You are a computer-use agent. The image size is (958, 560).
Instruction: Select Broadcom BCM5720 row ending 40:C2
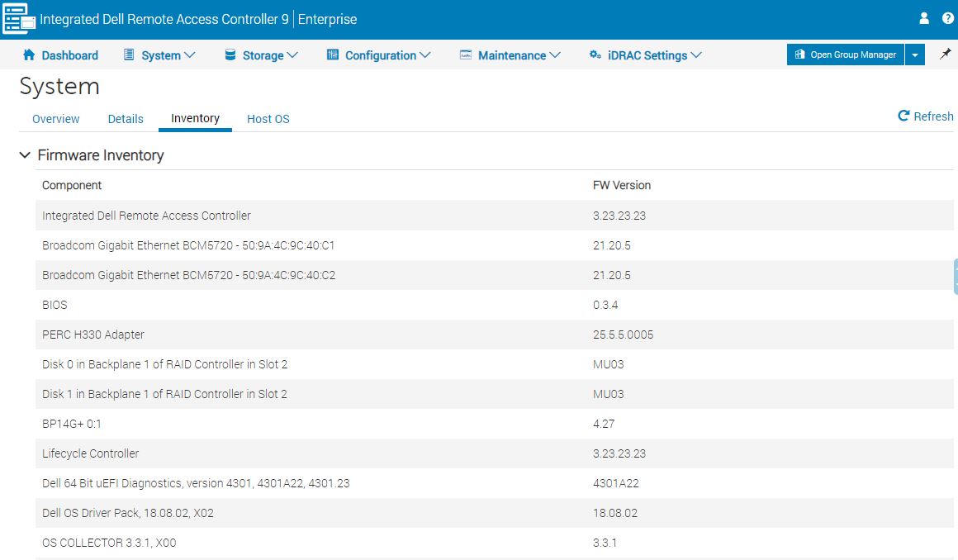[494, 275]
